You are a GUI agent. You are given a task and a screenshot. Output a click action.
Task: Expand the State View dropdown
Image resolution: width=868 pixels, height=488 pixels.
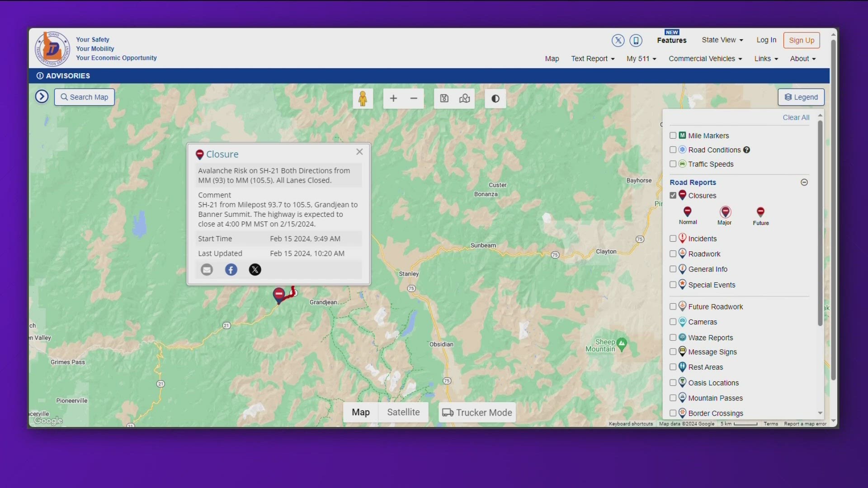(x=722, y=39)
